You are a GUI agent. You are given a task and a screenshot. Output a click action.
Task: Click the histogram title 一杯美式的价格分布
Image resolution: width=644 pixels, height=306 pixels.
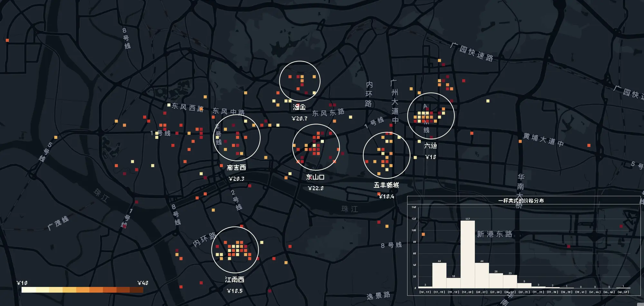coord(521,201)
